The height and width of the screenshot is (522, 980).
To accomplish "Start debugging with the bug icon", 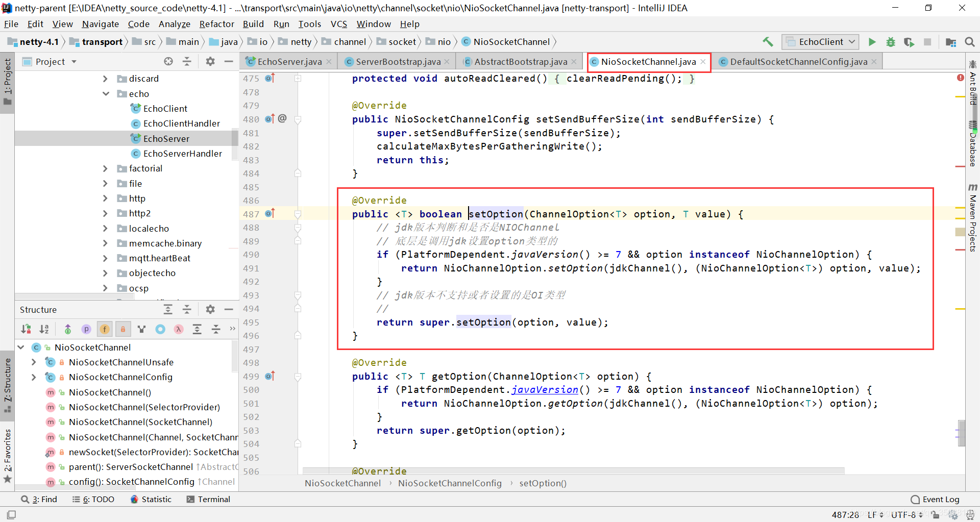I will (x=891, y=42).
